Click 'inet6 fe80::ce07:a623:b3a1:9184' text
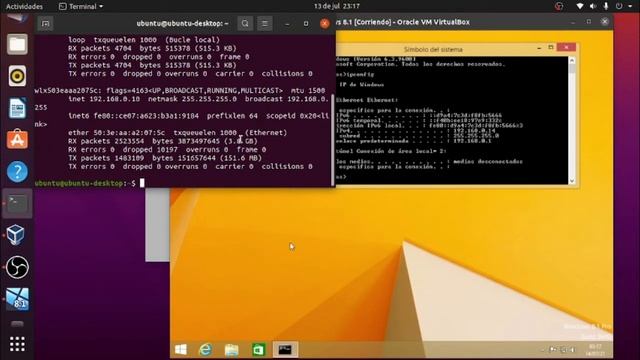Screen dimensions: 640x360 point(133,116)
